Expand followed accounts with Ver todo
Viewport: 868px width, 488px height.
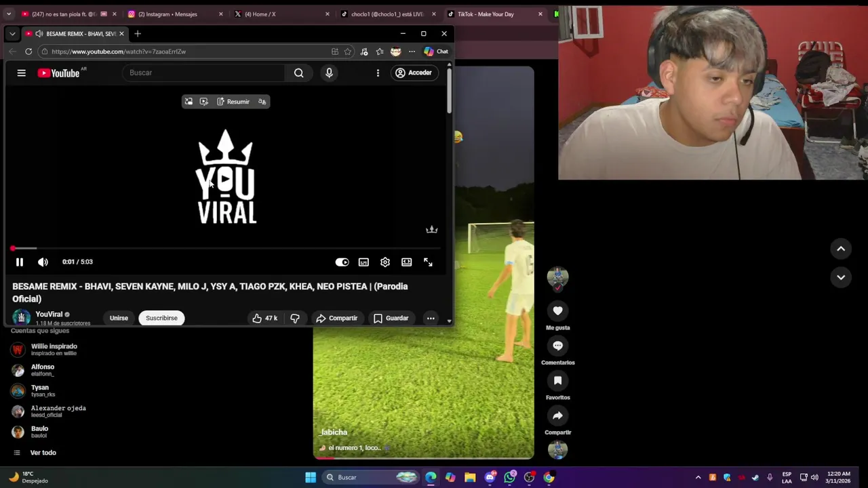(x=35, y=453)
